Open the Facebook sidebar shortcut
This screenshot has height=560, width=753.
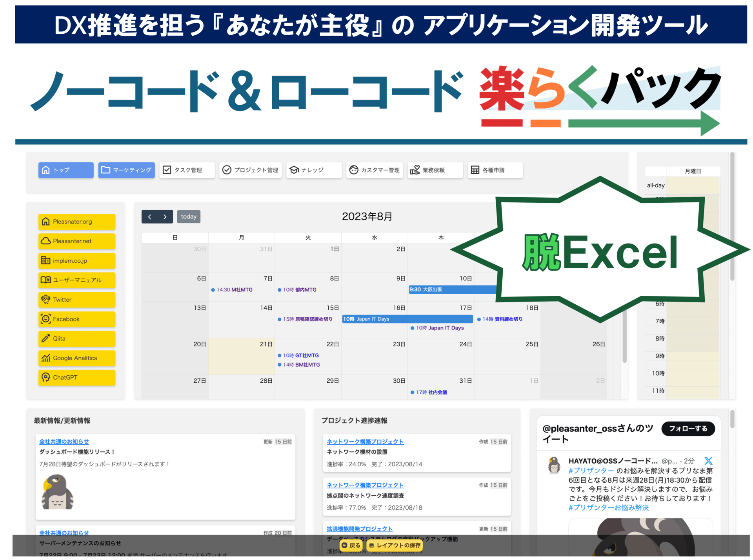pos(76,319)
